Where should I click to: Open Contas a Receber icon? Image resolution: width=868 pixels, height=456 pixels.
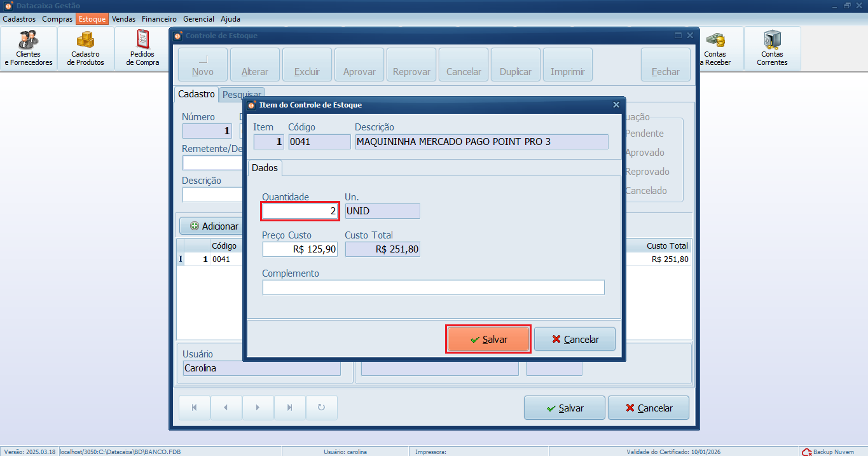715,48
